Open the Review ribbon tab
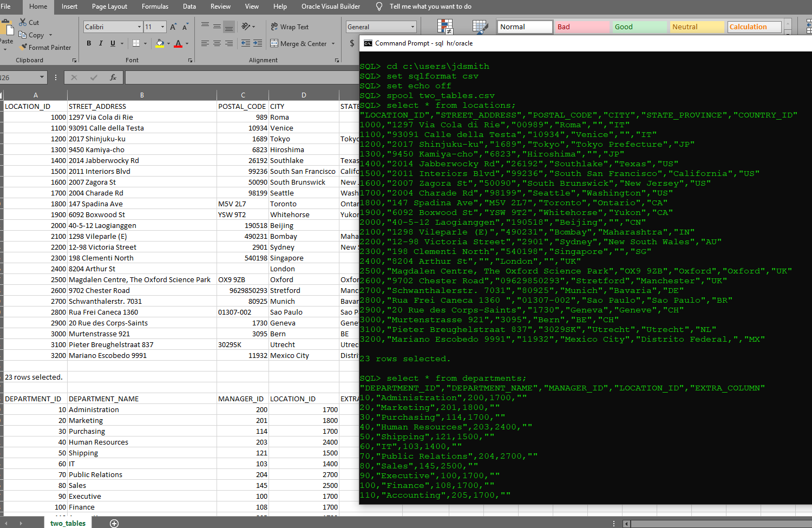812x528 pixels. (x=220, y=6)
